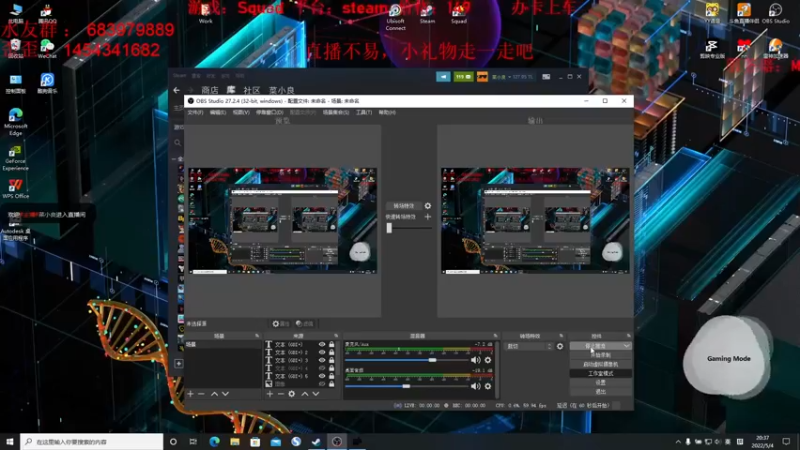Toggle lock on 文本 (GDI+) 3 source
800x450 pixels.
[332, 360]
